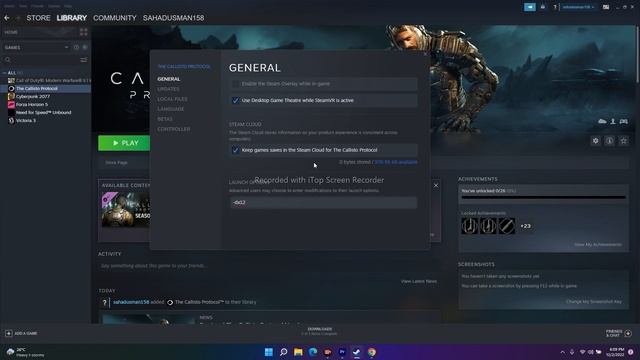Open the game settings gear icon
The height and width of the screenshot is (360, 640).
(x=596, y=141)
